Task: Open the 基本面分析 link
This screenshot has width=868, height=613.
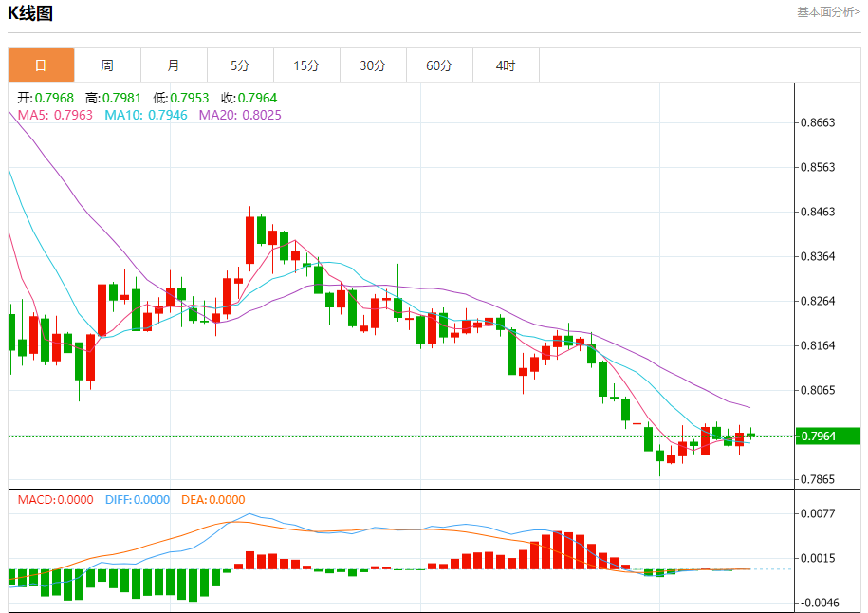Action: click(828, 12)
